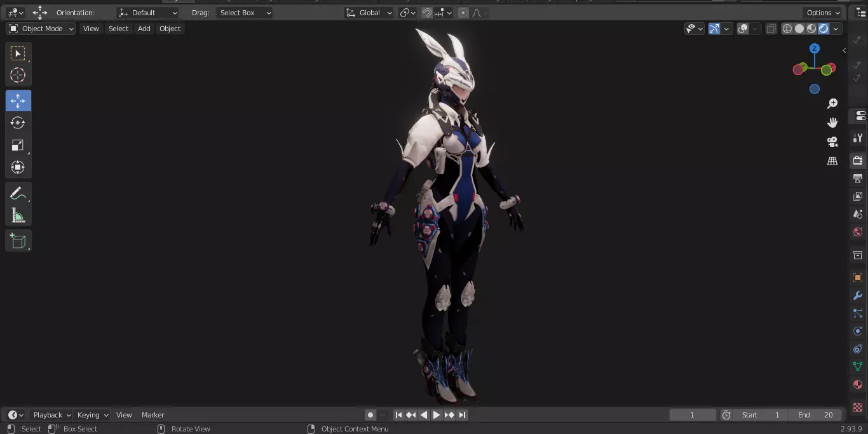Open the Tool properties tab
Viewport: 868px width, 434px height.
click(858, 137)
